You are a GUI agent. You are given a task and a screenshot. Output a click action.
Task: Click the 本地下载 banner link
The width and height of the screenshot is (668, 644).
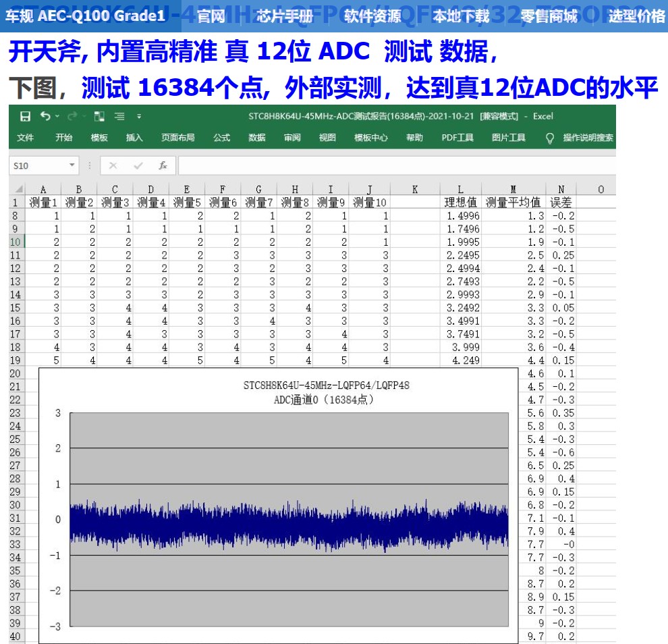[461, 16]
